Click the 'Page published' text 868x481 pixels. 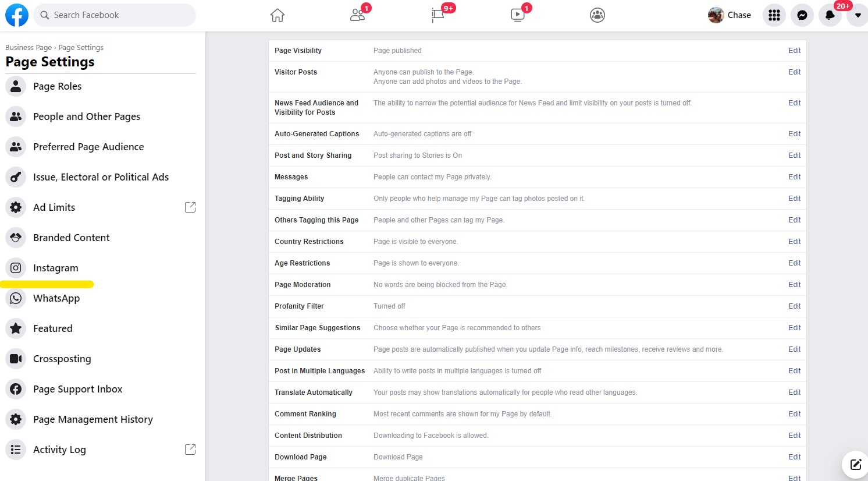point(397,51)
